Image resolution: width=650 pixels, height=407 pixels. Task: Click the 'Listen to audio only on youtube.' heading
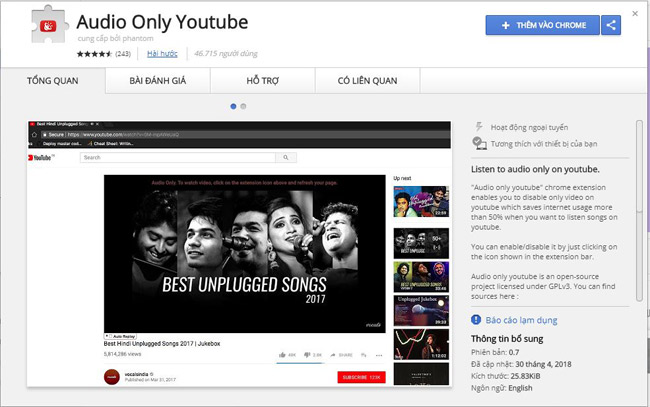pos(535,169)
